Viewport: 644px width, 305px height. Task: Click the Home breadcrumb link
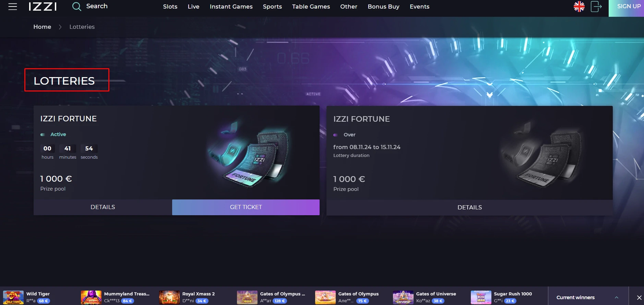[x=42, y=27]
